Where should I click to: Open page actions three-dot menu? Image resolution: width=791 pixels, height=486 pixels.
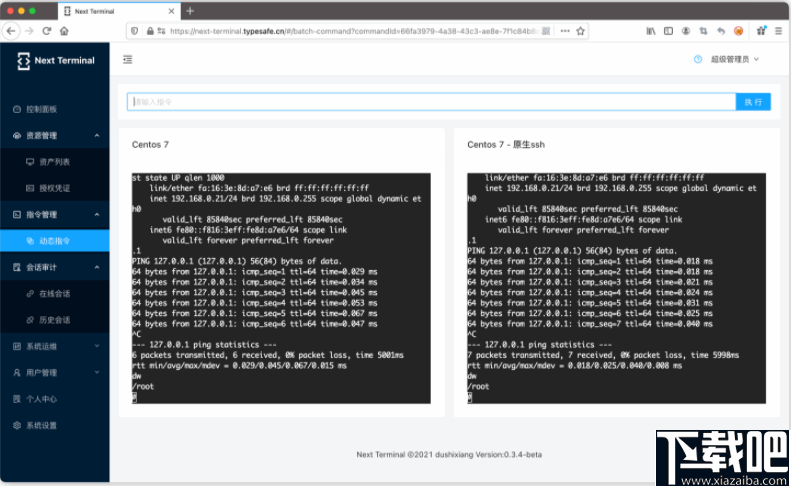[565, 31]
